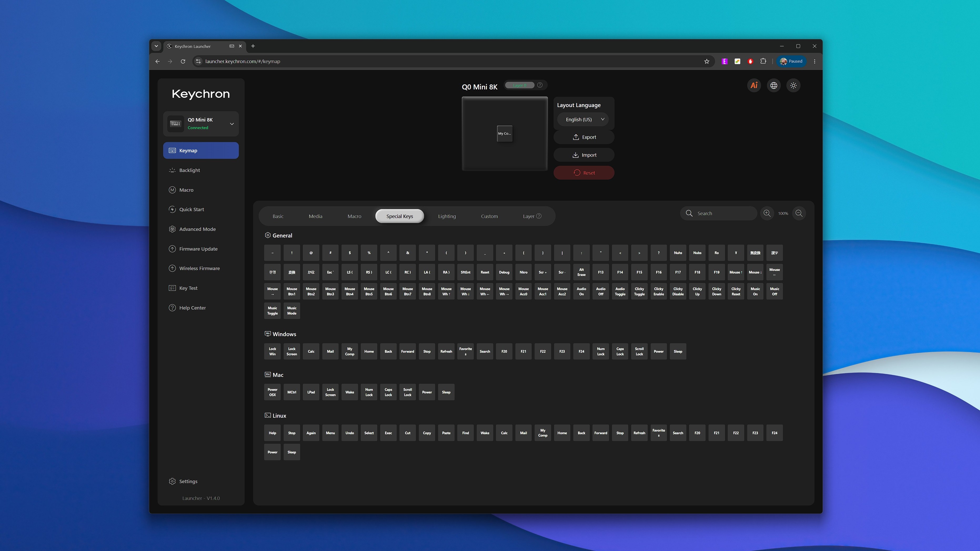Select the My Co... key on keyboard preview
980x551 pixels.
(504, 133)
